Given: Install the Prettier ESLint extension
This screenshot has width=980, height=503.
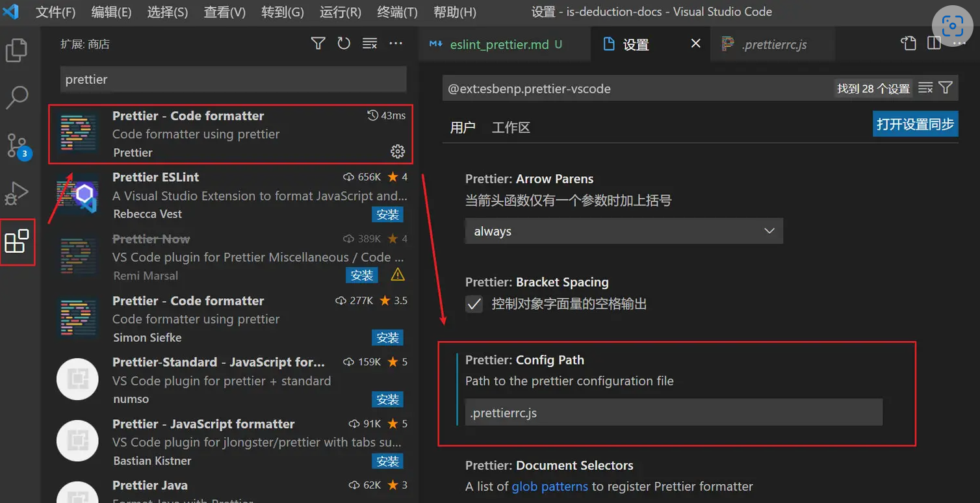Looking at the screenshot, I should click(388, 214).
